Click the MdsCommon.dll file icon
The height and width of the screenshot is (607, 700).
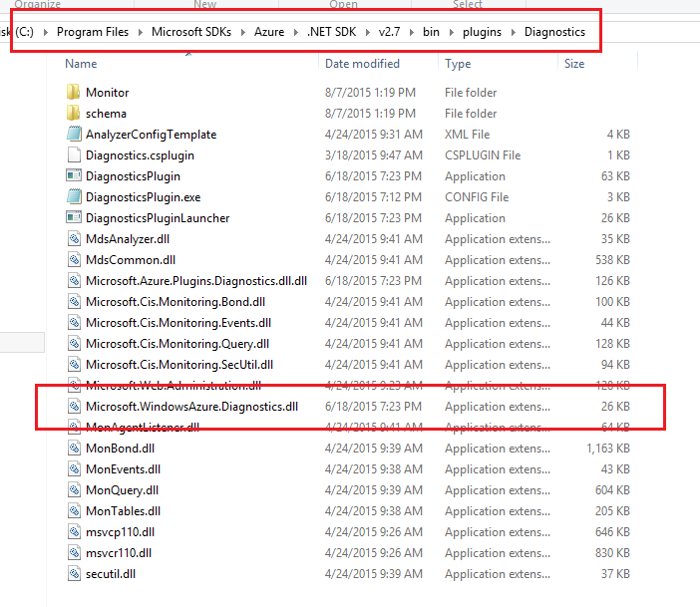[x=74, y=260]
